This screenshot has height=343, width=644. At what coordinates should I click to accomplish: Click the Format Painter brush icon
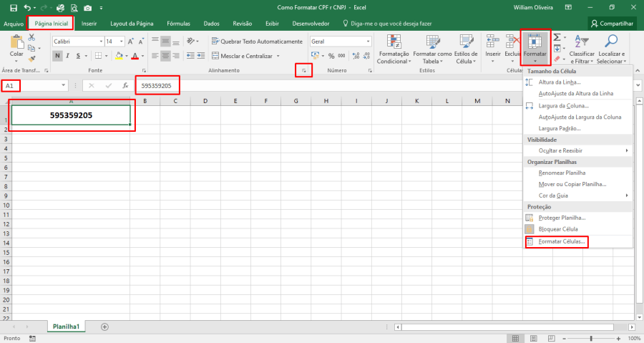(x=31, y=59)
